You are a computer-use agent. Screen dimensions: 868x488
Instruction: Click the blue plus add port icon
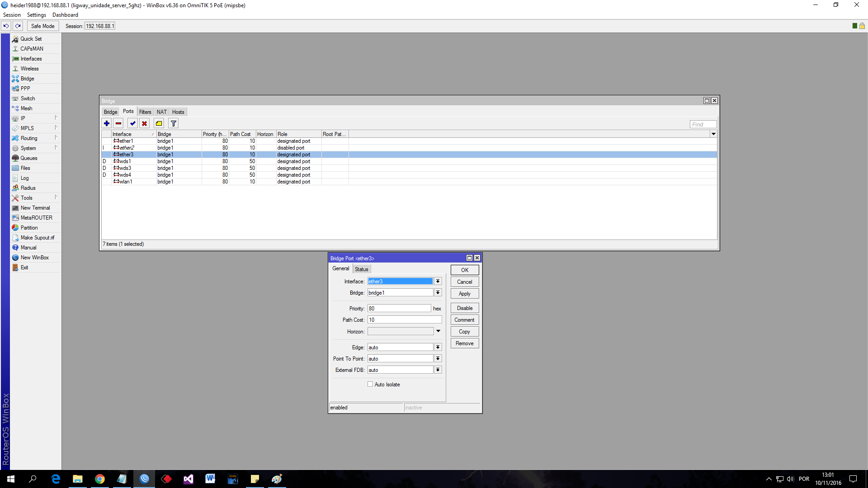coord(107,123)
